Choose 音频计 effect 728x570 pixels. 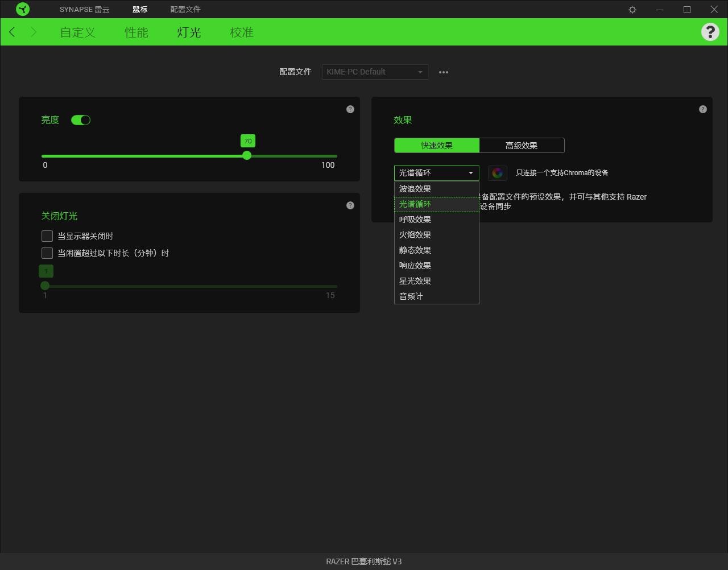click(437, 296)
